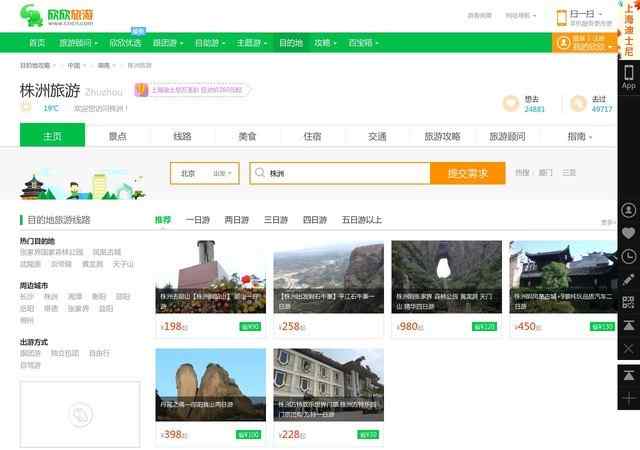Click the weather icon beside 19℃
Viewport: 640px width, 450px height.
[x=26, y=108]
